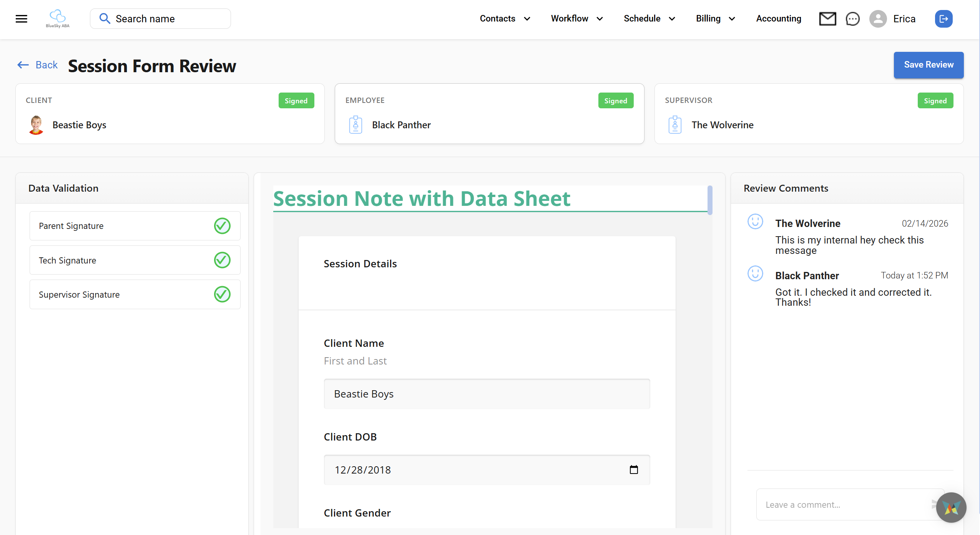
Task: Click the smiley avatar beside The Wolverine comment
Action: pos(756,222)
